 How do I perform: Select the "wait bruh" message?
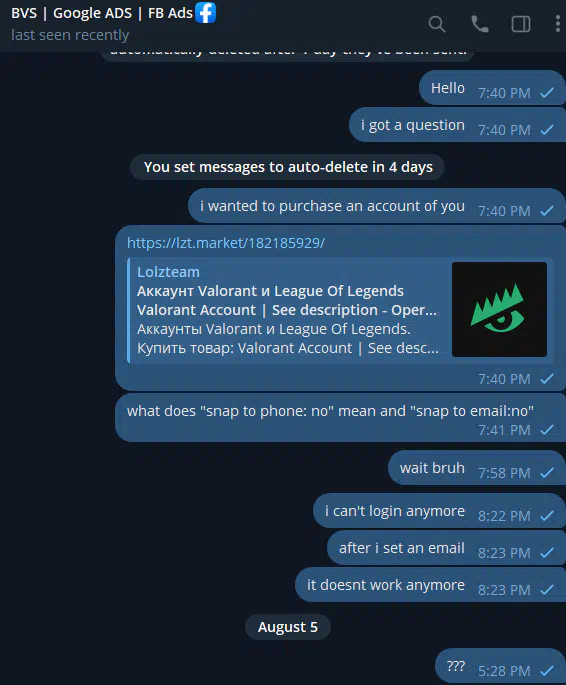[476, 468]
